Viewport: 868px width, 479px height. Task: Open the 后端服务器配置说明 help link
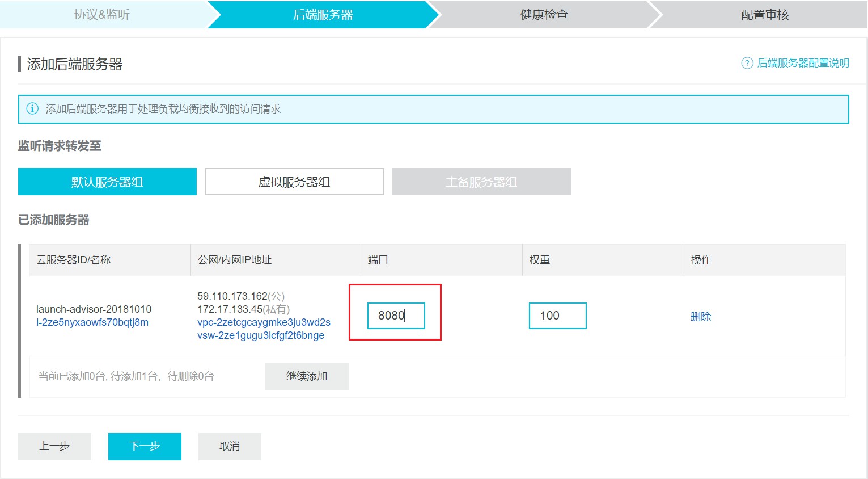click(x=803, y=63)
